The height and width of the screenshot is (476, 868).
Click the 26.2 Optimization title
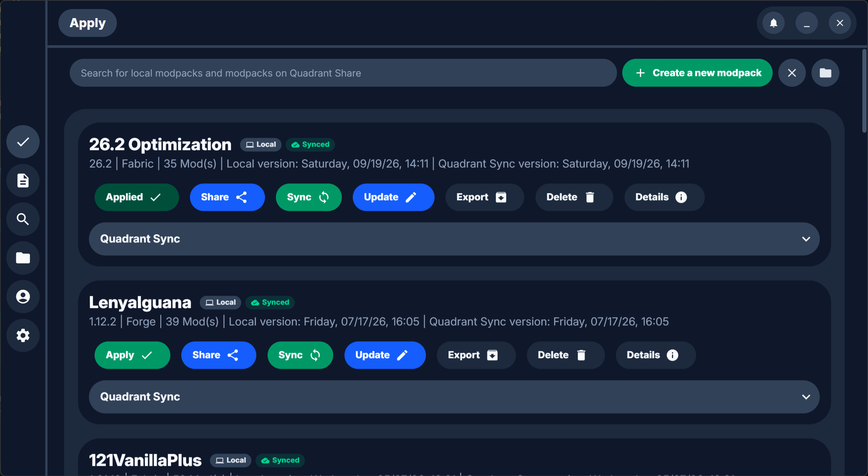pyautogui.click(x=160, y=144)
